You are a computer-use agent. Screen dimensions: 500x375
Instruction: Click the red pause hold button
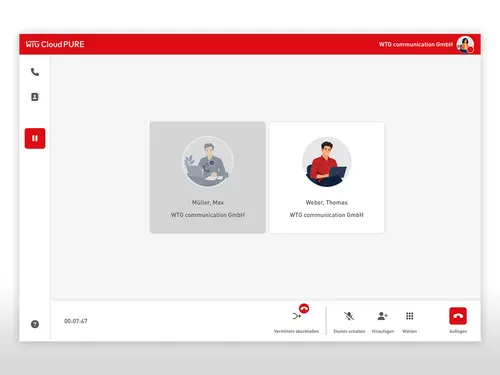35,138
